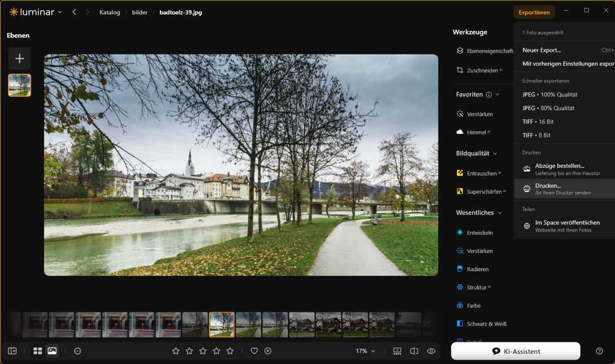Open help question mark icon
The image size is (615, 364).
pyautogui.click(x=599, y=351)
